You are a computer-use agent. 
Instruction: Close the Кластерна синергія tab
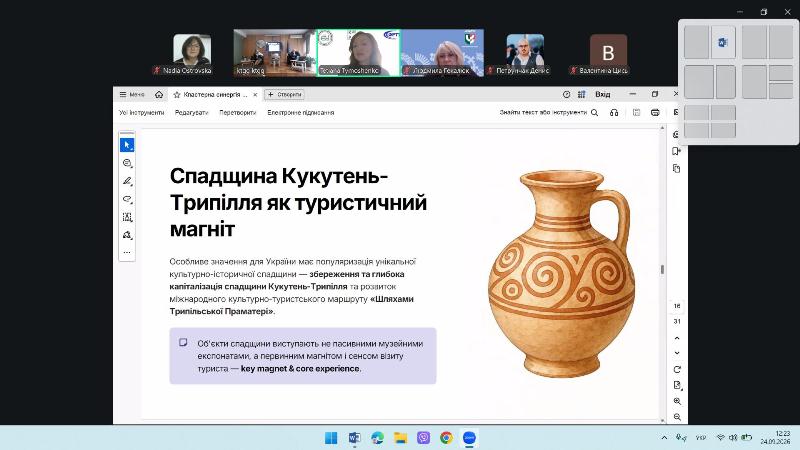255,95
